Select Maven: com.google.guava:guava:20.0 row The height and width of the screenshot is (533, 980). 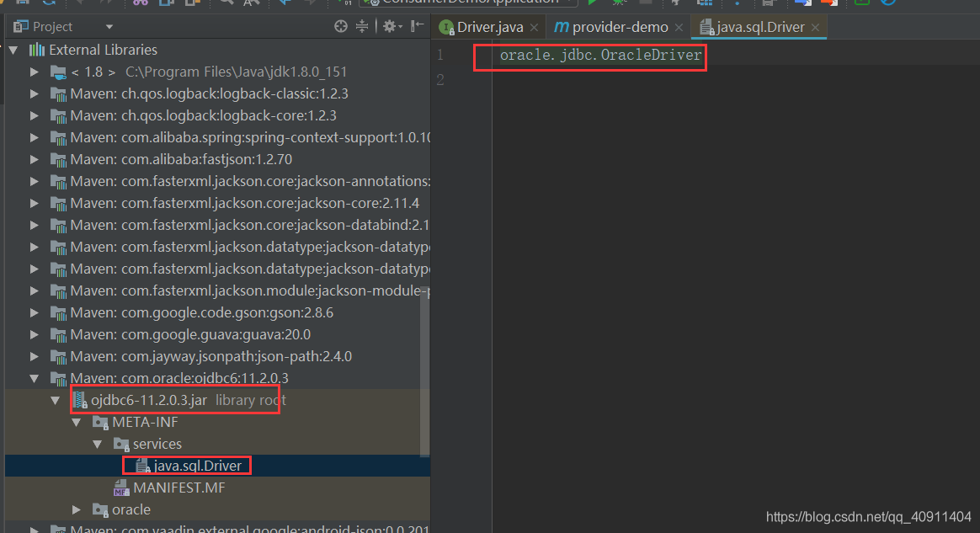coord(217,334)
